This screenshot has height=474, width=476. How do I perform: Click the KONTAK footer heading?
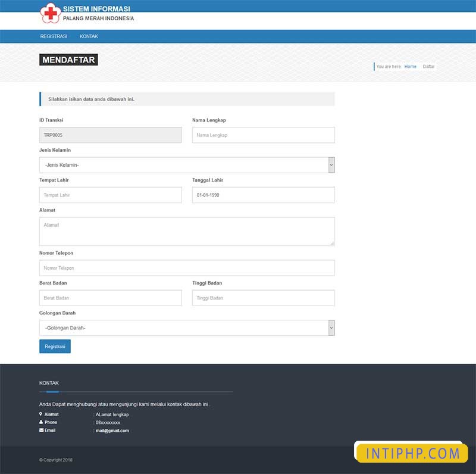49,383
